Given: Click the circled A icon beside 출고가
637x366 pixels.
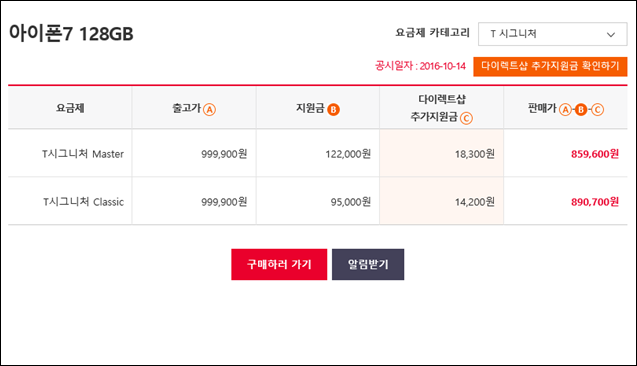Looking at the screenshot, I should tap(209, 109).
